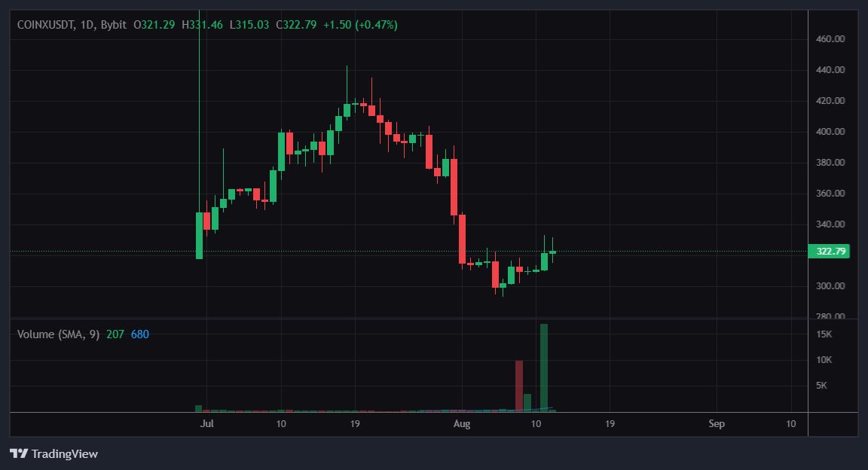Click the Aug label on time axis
The width and height of the screenshot is (868, 470).
pos(462,424)
